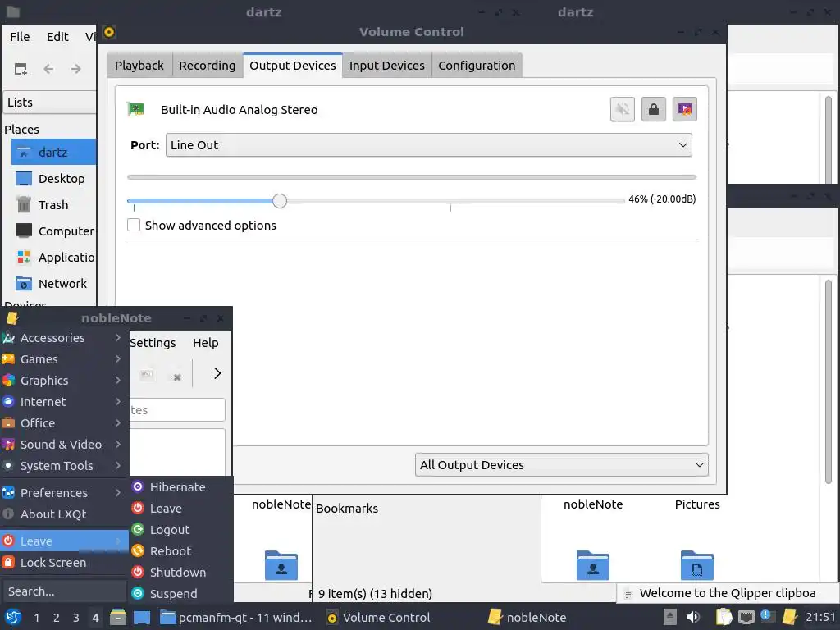Open Desktop in the Places sidebar
840x630 pixels.
click(53, 178)
